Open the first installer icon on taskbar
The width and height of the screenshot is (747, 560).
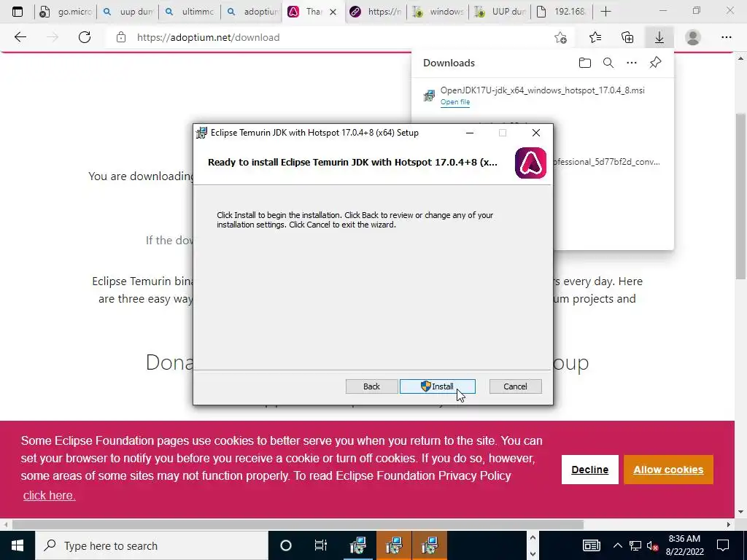pos(357,545)
